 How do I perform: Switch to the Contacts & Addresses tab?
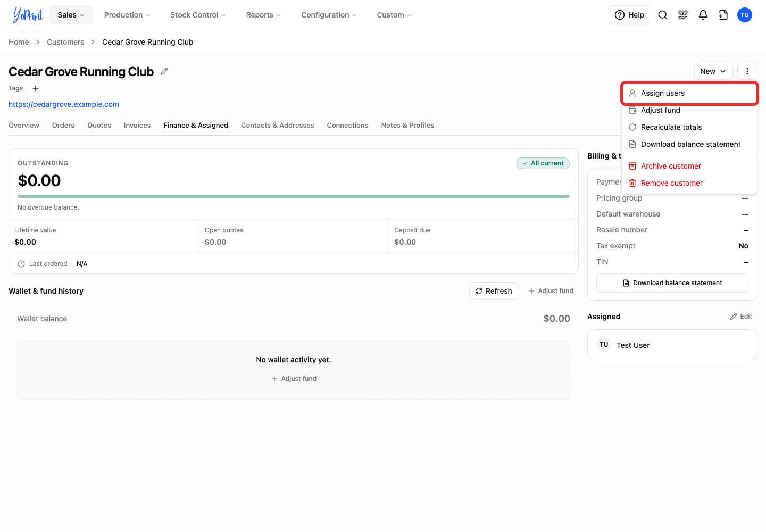(x=278, y=126)
